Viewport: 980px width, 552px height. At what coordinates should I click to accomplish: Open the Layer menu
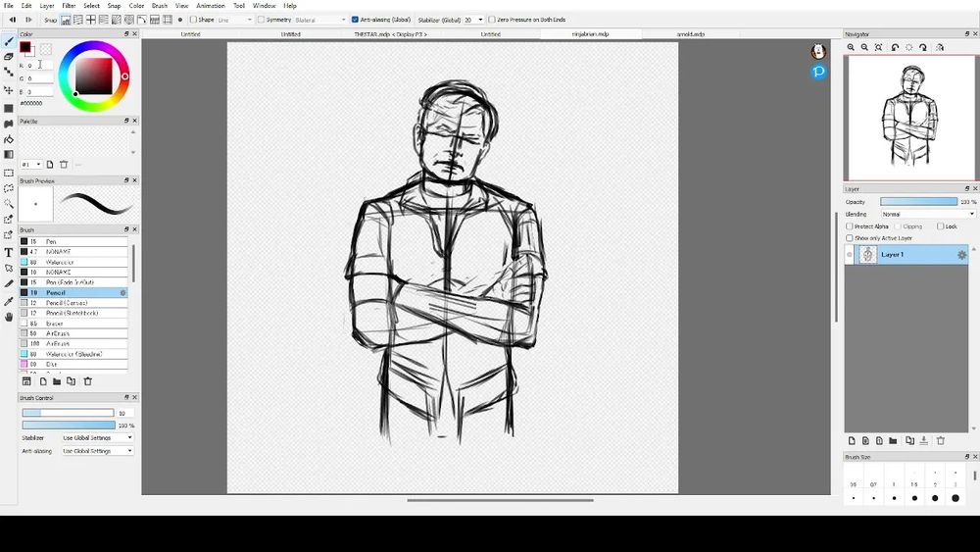[x=47, y=6]
